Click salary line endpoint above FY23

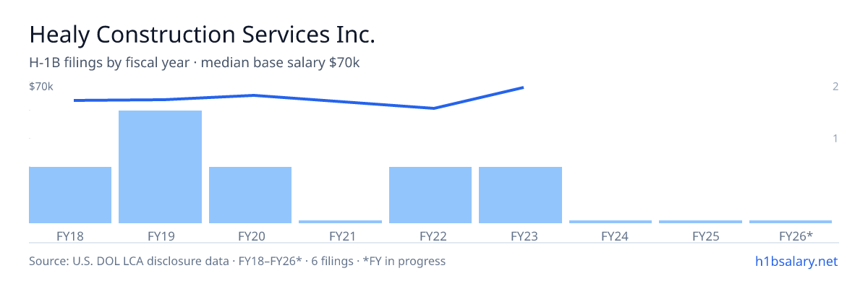522,87
